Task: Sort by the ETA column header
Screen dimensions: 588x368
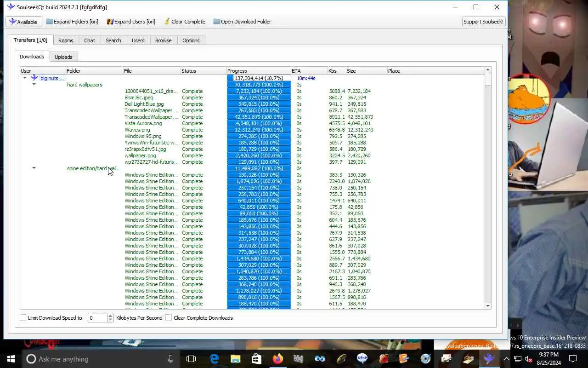Action: [x=309, y=71]
